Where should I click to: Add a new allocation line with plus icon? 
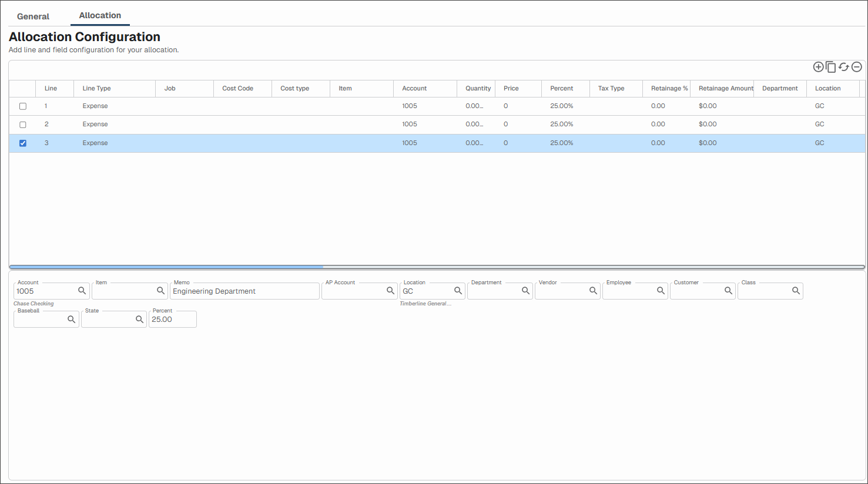click(818, 67)
